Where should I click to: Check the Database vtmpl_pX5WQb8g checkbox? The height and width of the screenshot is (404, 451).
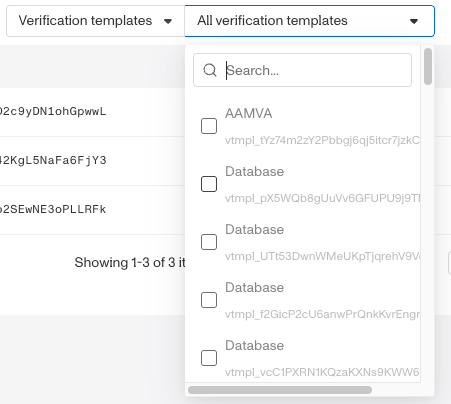(x=209, y=184)
